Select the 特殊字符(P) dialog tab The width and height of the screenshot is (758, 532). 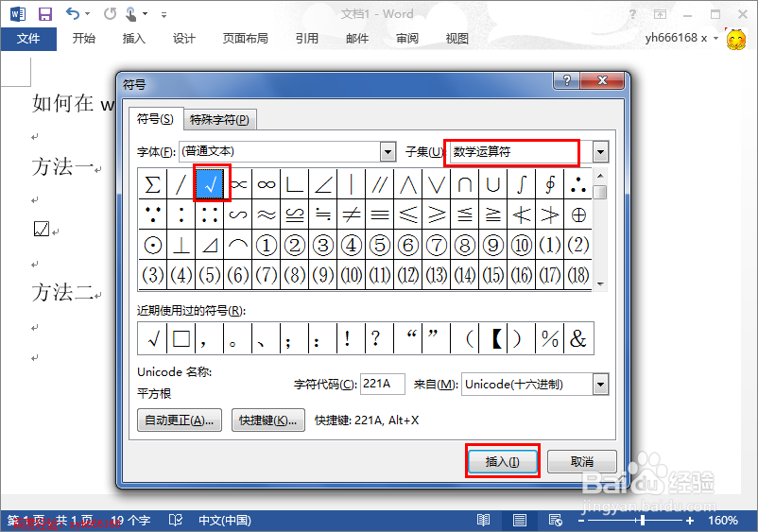(x=219, y=119)
